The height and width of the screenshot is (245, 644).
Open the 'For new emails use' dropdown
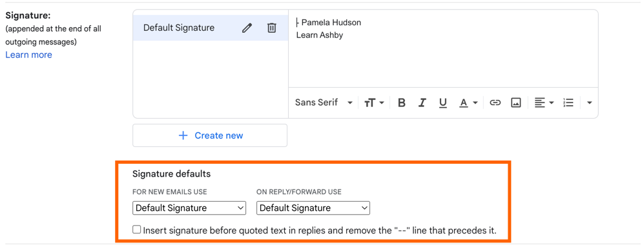click(189, 208)
